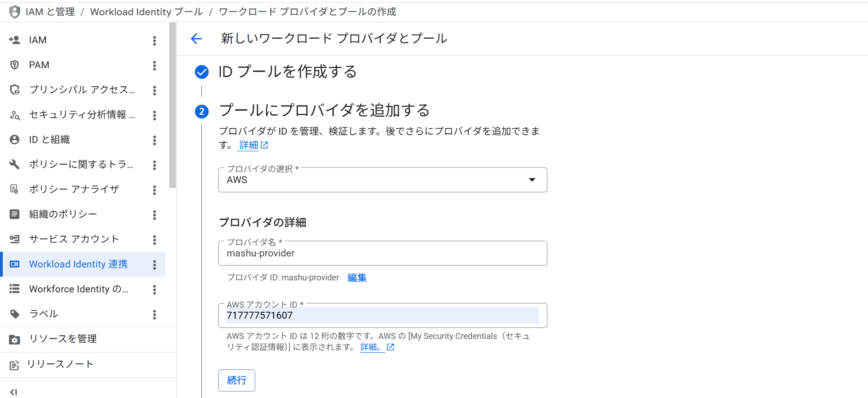The height and width of the screenshot is (398, 868).
Task: Click the プロバイダ名 field with mashu-provider
Action: [382, 253]
